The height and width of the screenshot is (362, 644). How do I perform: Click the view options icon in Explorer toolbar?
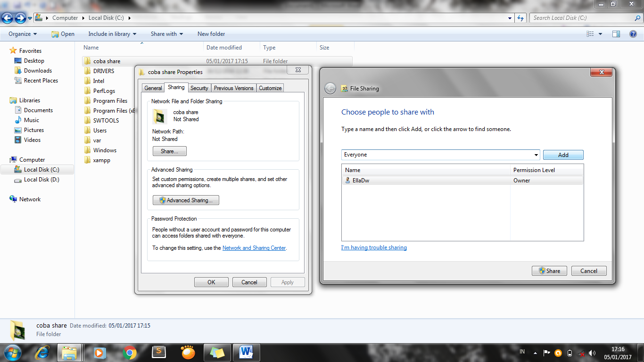(x=590, y=34)
